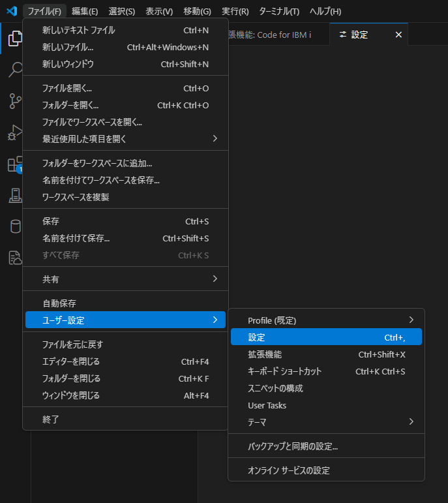This screenshot has height=503, width=448.
Task: Select User Tasks entry
Action: (x=326, y=406)
